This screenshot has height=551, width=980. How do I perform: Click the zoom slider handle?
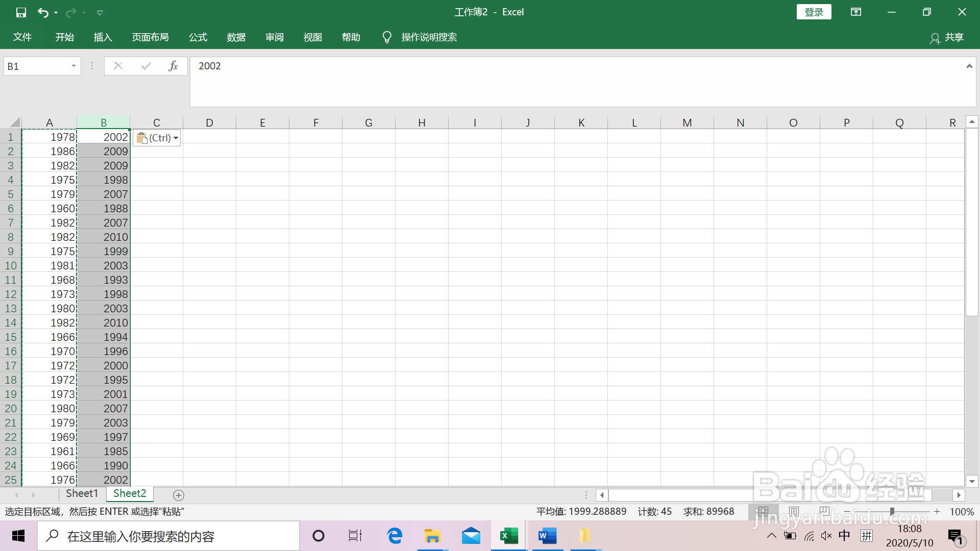click(892, 511)
